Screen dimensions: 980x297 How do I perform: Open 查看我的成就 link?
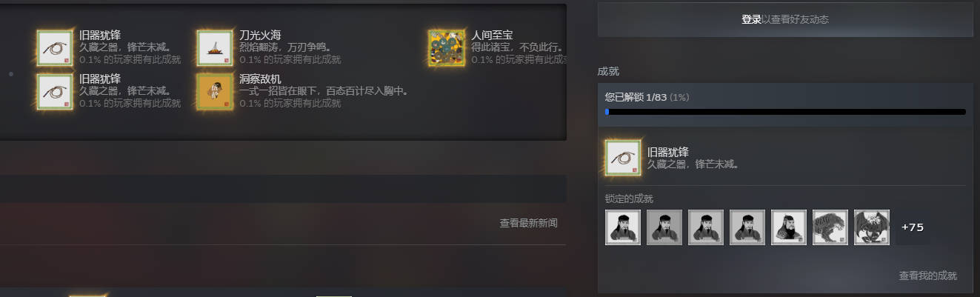928,276
